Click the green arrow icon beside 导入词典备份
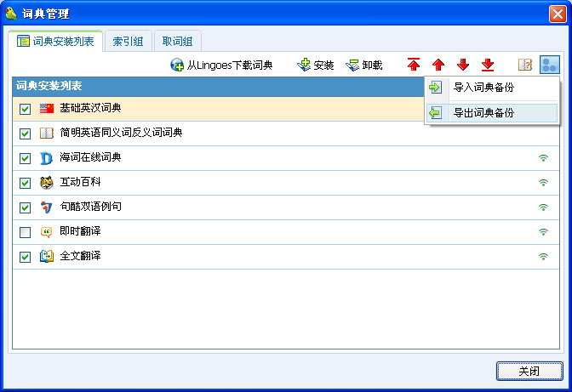572x392 pixels. point(435,88)
